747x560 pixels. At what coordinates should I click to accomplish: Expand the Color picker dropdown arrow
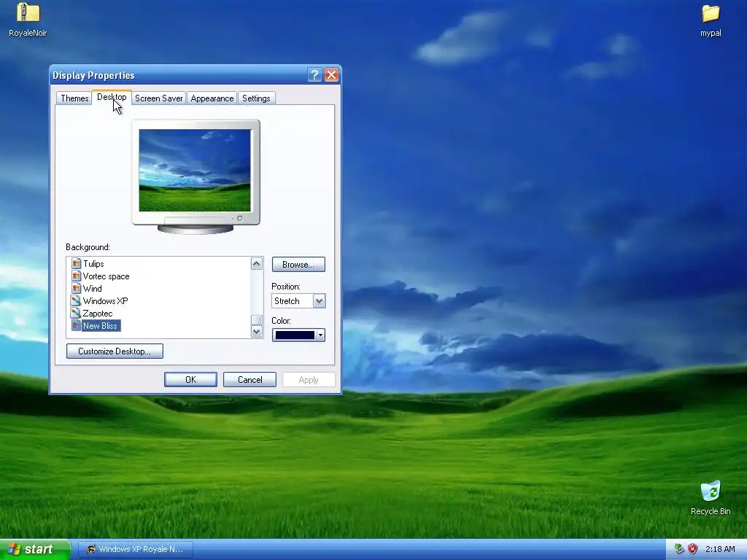[321, 335]
